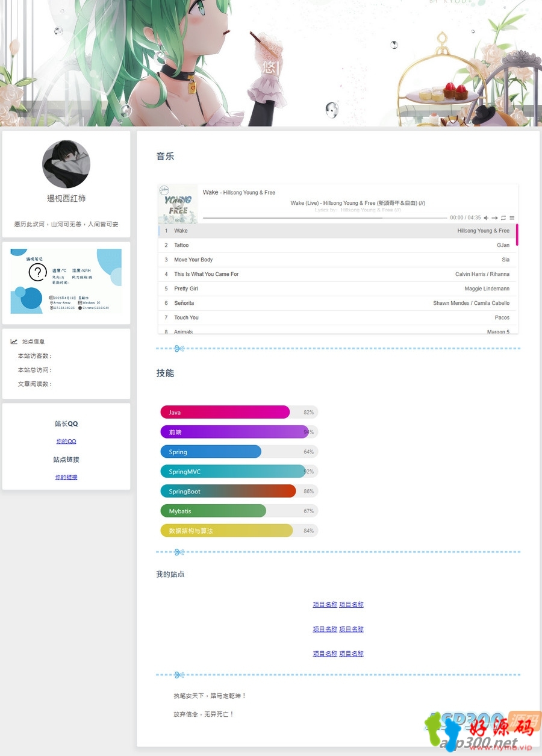Play music via the album cover button
The image size is (542, 756).
178,204
